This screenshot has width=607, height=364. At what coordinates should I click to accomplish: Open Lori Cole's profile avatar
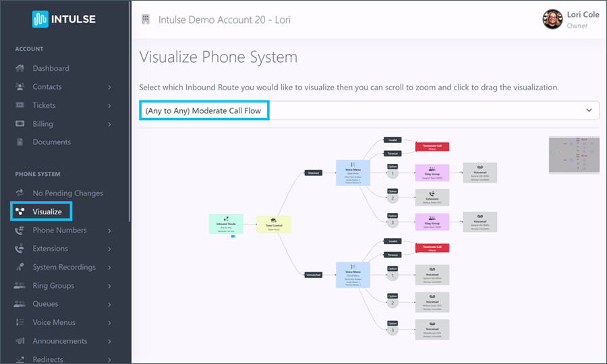(x=552, y=20)
